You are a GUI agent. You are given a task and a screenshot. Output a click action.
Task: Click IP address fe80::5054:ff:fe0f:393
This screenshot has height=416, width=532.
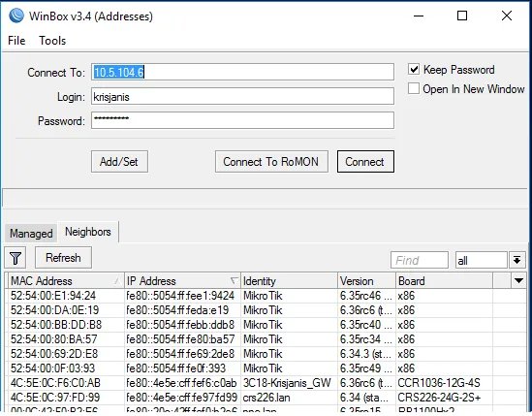[175, 368]
